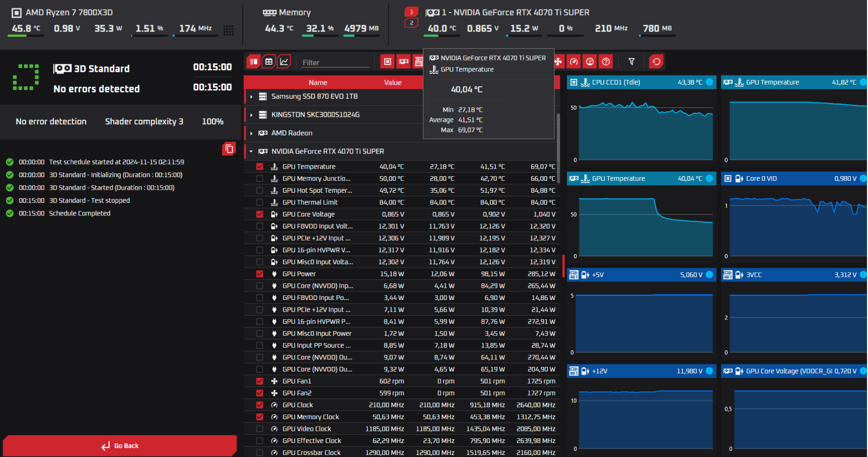Screen dimensions: 868x457
Task: Click GPU 780 MB memory readout in header
Action: coord(657,29)
